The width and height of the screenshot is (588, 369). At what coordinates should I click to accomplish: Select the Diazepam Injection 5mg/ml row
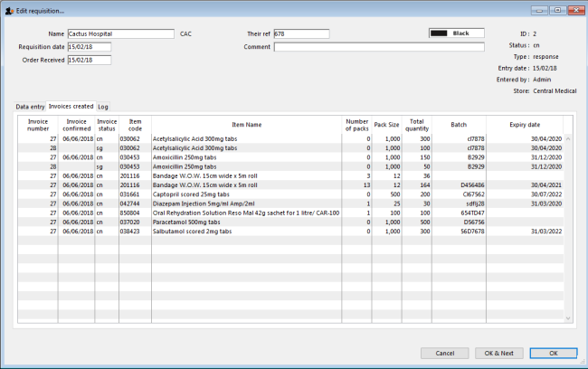tap(246, 204)
